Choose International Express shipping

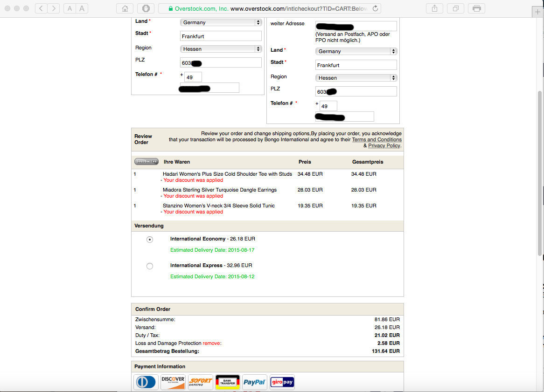pyautogui.click(x=150, y=266)
